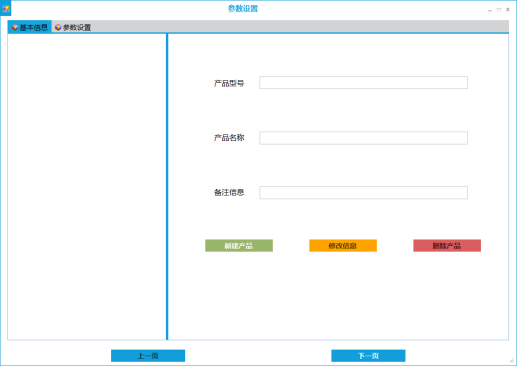
Task: Go to previous page with 上一页
Action: pos(148,356)
